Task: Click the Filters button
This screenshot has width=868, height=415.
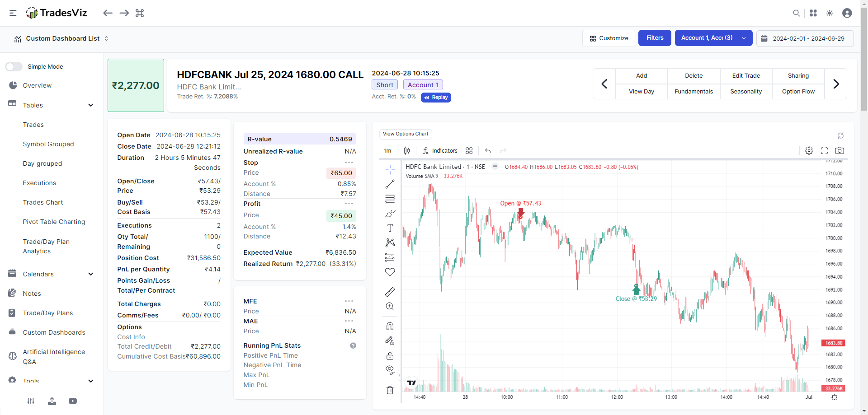Action: pyautogui.click(x=655, y=38)
